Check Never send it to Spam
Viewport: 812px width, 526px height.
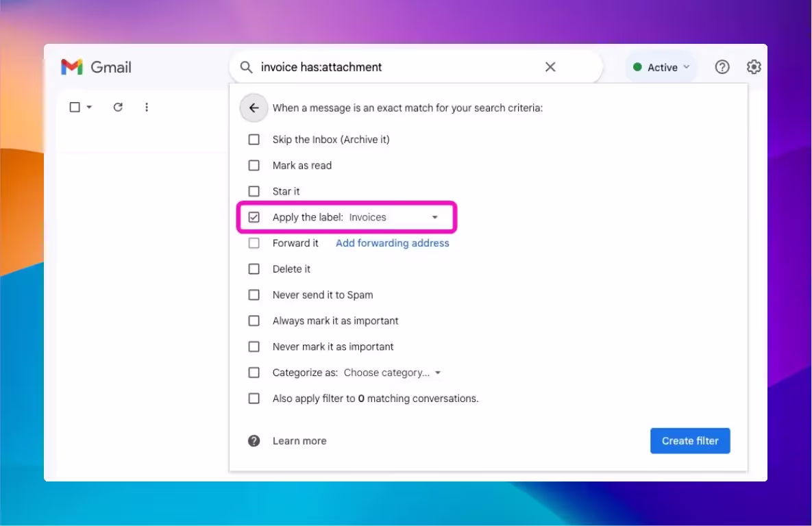(x=254, y=295)
